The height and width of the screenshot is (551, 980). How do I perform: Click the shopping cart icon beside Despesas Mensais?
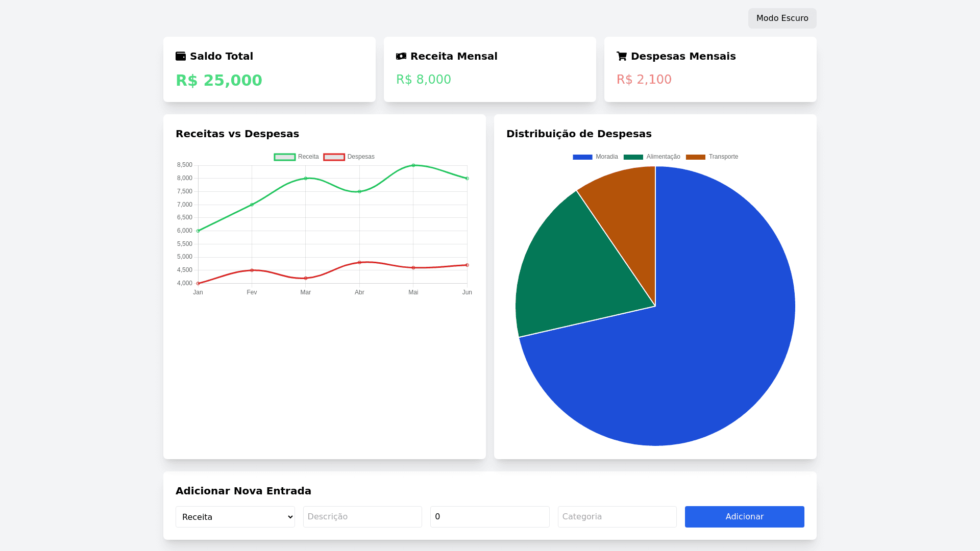point(621,56)
